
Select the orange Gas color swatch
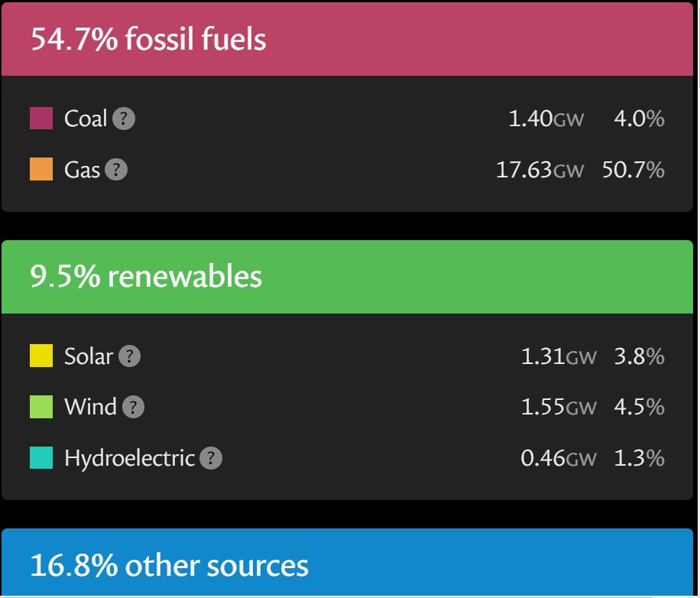(x=41, y=169)
